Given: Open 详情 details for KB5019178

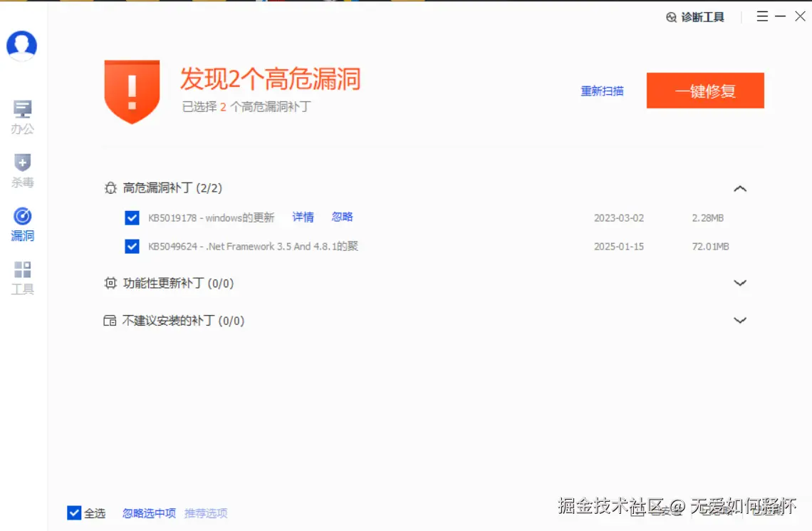Looking at the screenshot, I should click(303, 217).
